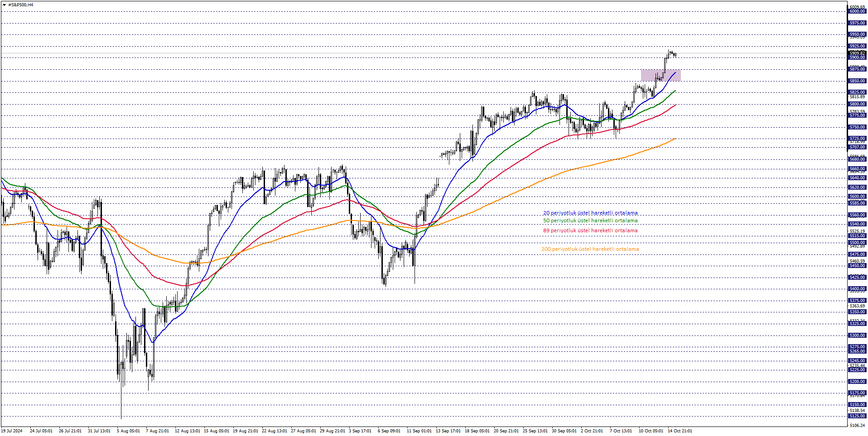This screenshot has height=436, width=868.
Task: Click the 5106.24 scale value at bottom
Action: pos(857,425)
